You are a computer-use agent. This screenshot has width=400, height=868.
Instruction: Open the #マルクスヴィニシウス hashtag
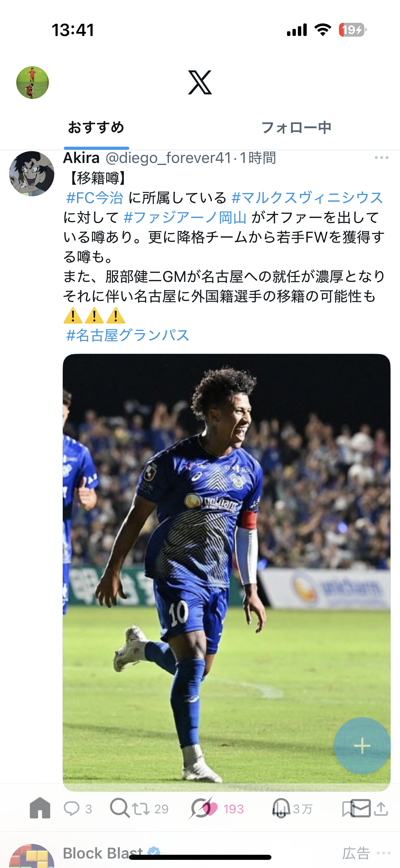(307, 198)
